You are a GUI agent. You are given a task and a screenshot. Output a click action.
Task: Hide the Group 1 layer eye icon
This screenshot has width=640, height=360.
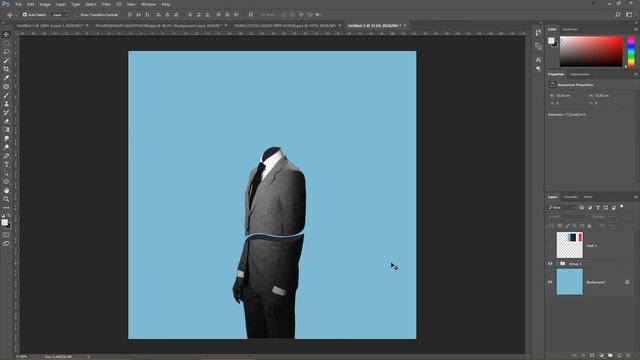[550, 264]
